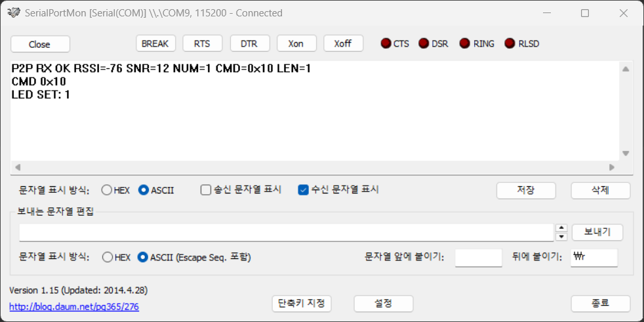Click the log scroll down arrow
644x322 pixels.
(x=626, y=153)
